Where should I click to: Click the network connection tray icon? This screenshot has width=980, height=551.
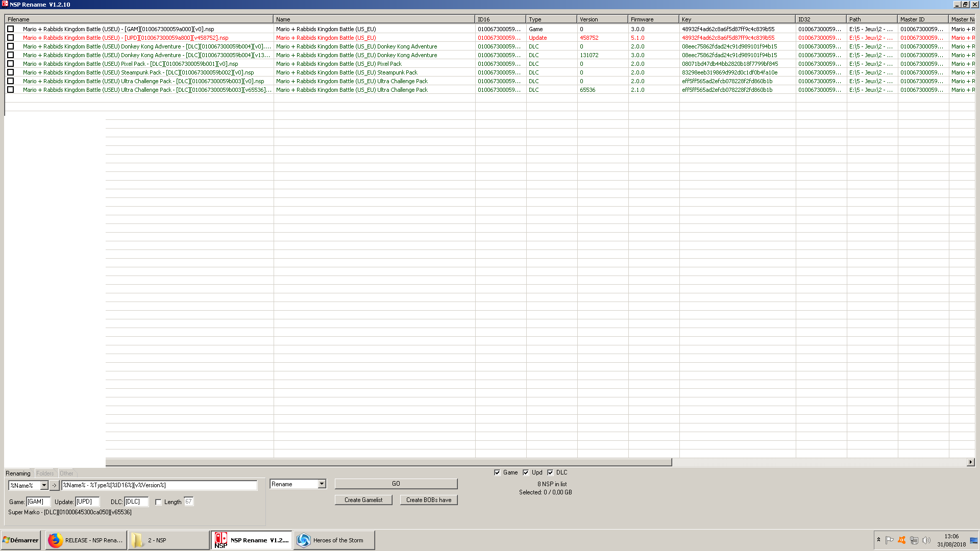click(914, 540)
